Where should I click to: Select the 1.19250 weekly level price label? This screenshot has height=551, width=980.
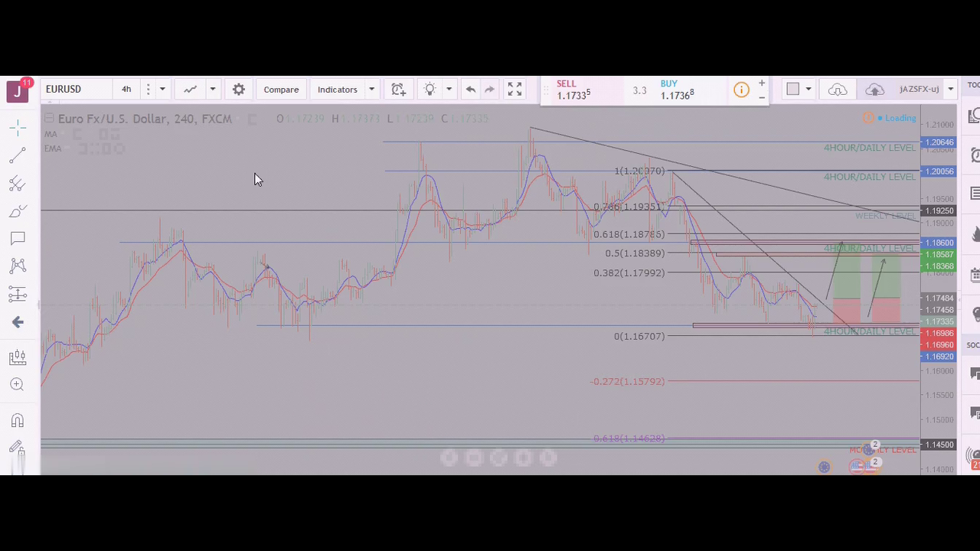(x=939, y=210)
